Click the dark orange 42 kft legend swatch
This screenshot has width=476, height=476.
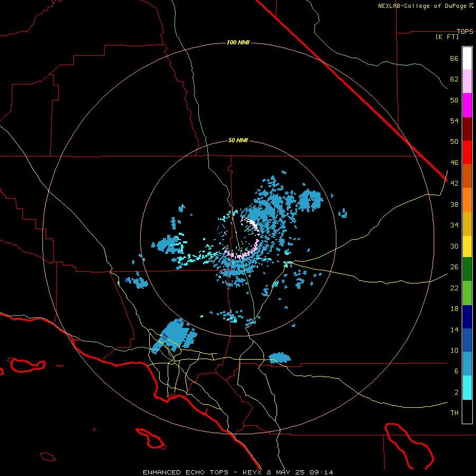click(x=467, y=176)
